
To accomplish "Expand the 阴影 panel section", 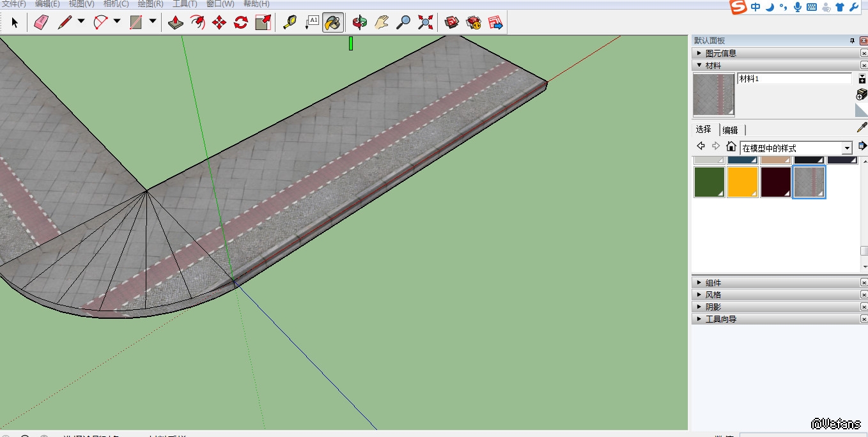I will tap(713, 307).
